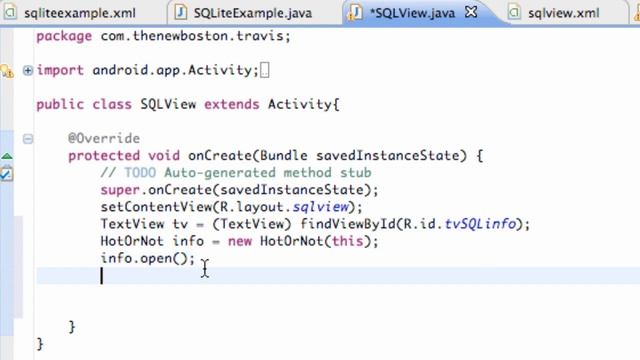Image resolution: width=640 pixels, height=360 pixels.
Task: Click the 'sqlview' layout reference
Action: 321,207
